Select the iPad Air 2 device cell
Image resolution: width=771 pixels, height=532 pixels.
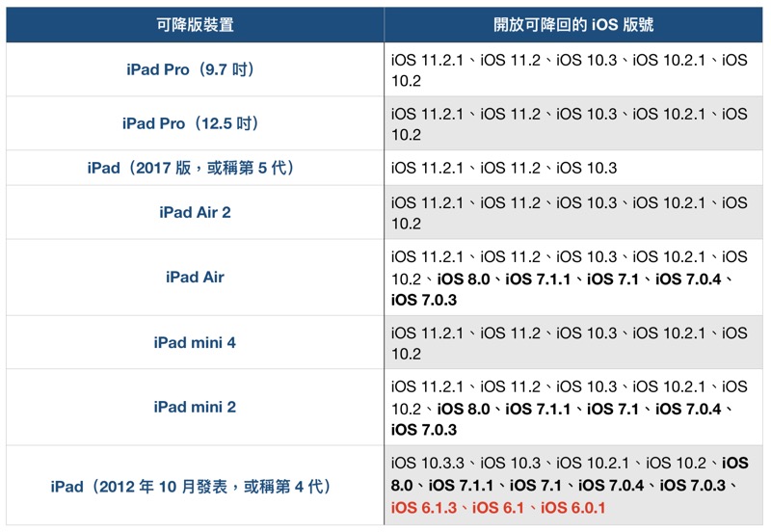click(194, 212)
